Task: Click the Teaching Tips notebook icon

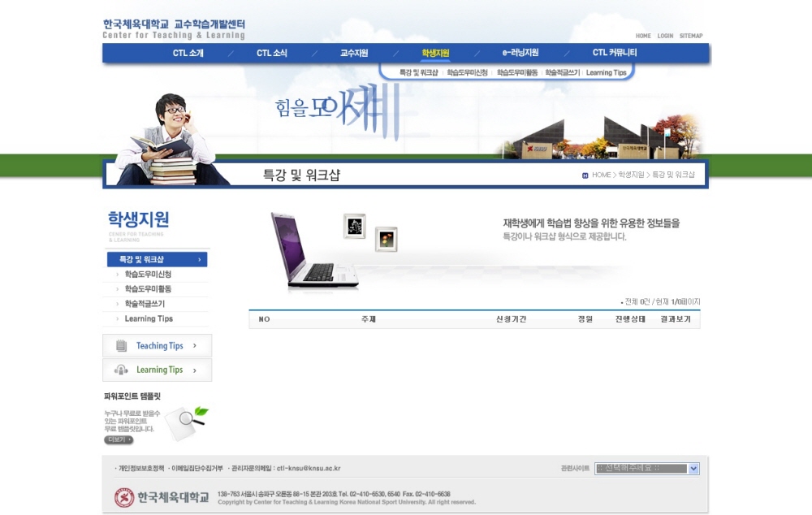Action: (x=122, y=346)
